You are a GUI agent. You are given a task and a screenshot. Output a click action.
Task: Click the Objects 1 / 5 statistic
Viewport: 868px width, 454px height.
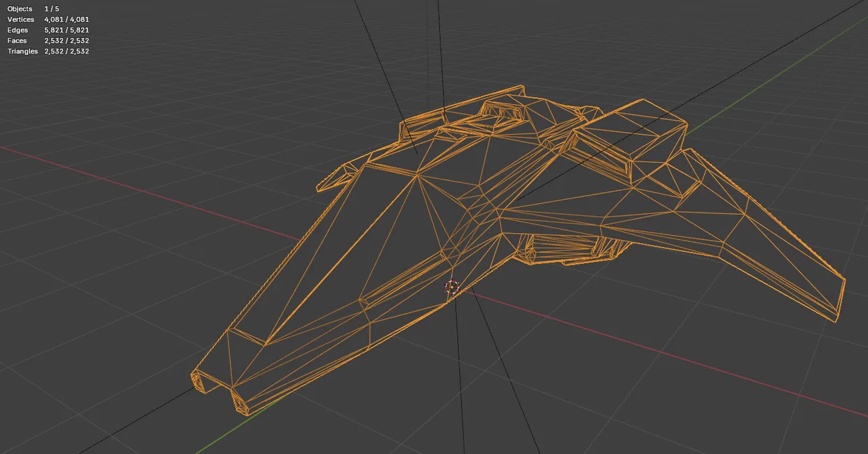pyautogui.click(x=33, y=9)
